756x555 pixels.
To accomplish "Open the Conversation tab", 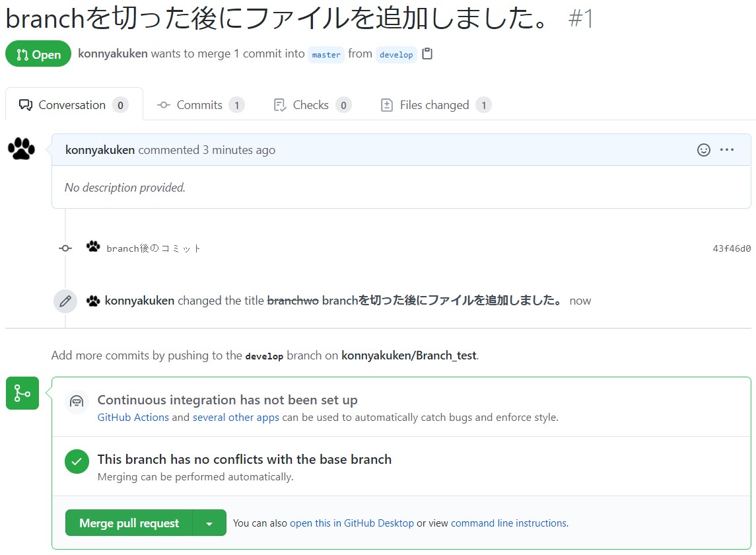I will tap(74, 105).
